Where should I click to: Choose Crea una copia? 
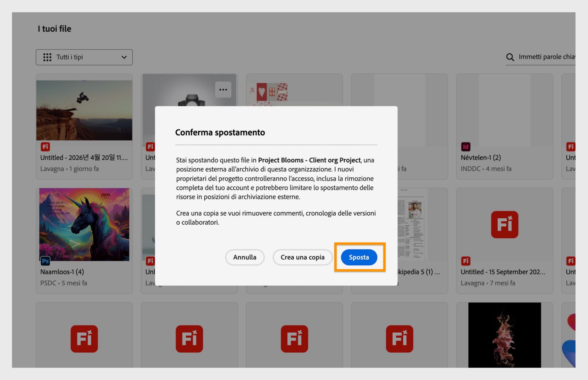[x=303, y=257]
